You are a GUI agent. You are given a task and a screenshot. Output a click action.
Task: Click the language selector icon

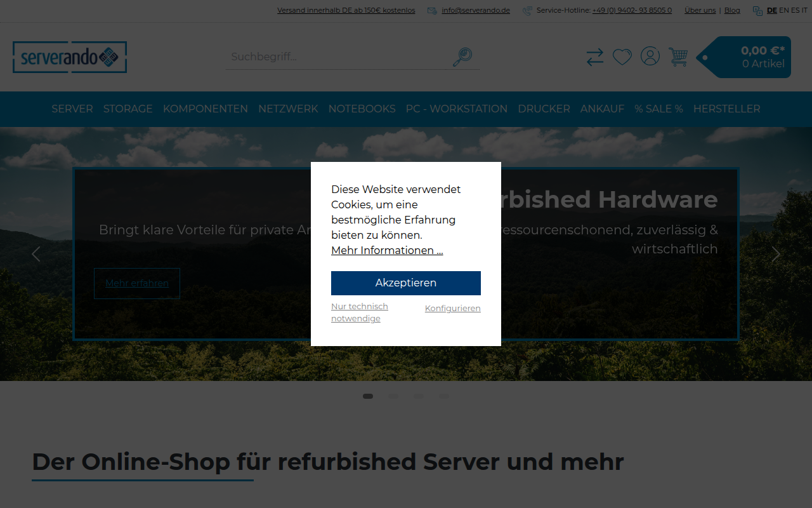click(757, 11)
